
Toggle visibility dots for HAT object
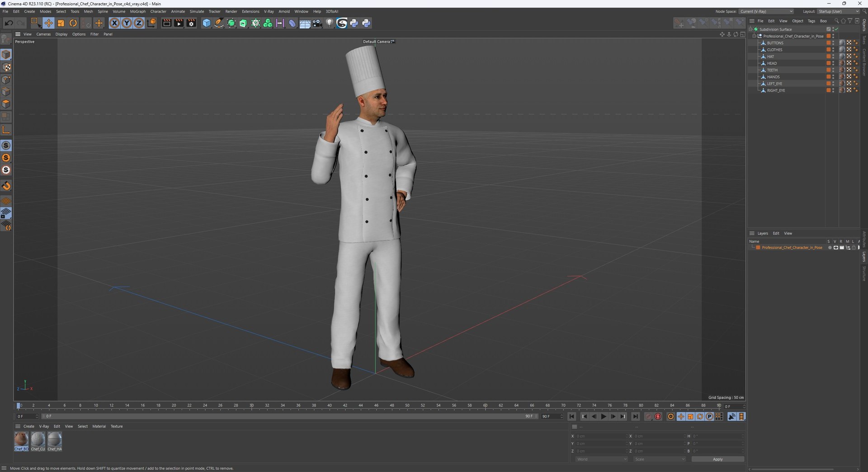[833, 57]
